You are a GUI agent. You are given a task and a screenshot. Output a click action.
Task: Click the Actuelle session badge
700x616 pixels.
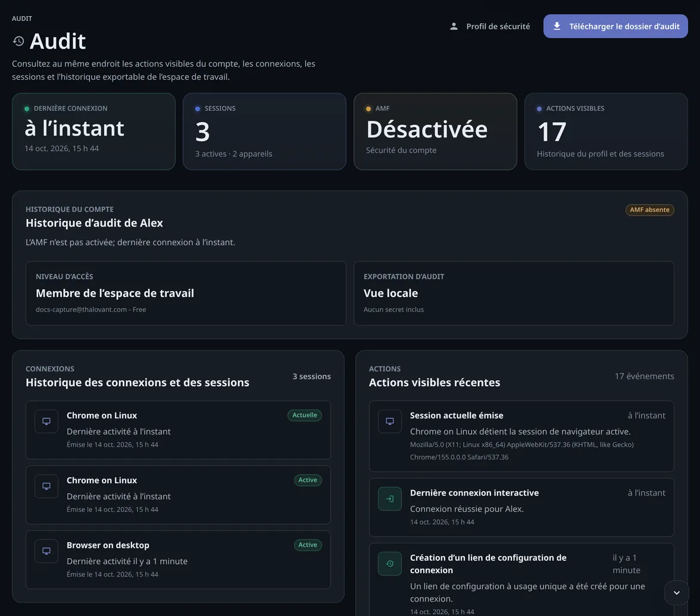(x=305, y=415)
